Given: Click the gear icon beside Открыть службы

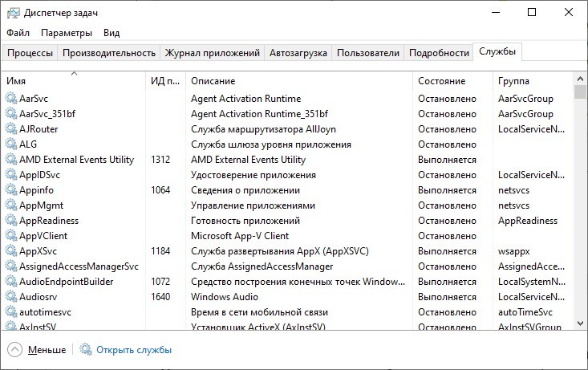Looking at the screenshot, I should 86,349.
